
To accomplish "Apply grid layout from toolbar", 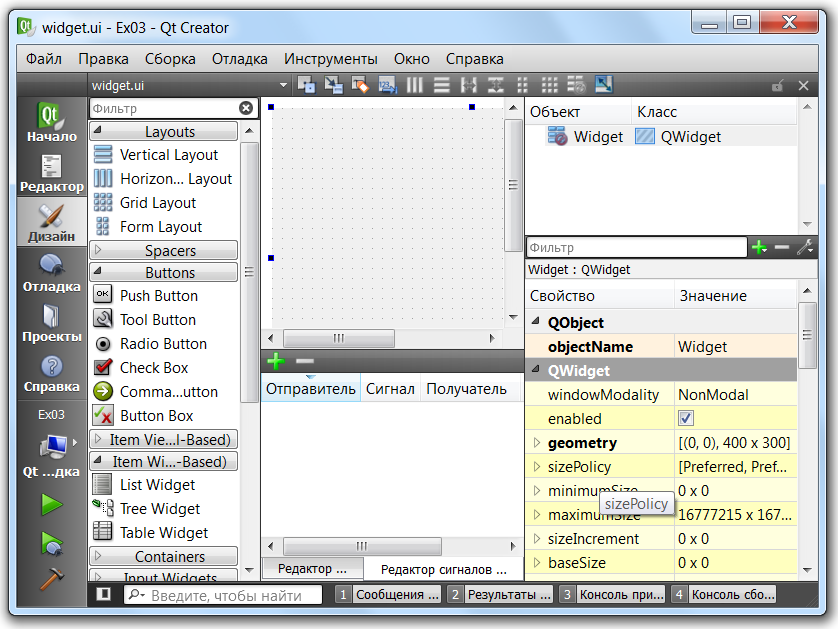I will [549, 86].
